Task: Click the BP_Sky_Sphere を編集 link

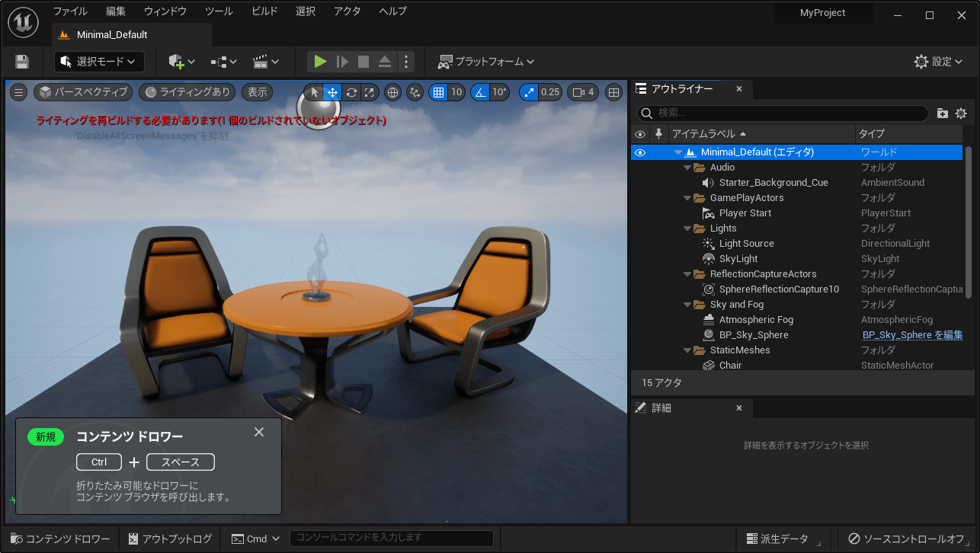Action: click(x=912, y=335)
